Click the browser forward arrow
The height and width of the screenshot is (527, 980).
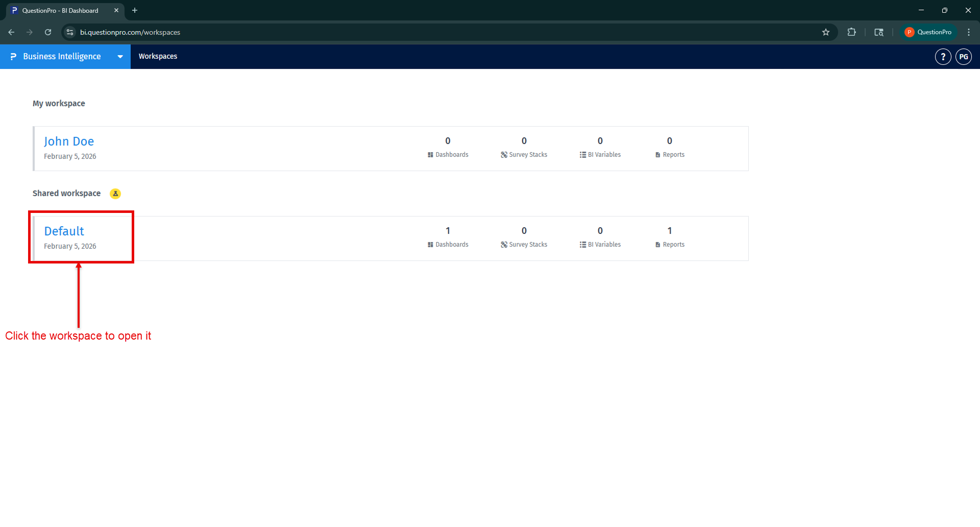click(x=30, y=32)
